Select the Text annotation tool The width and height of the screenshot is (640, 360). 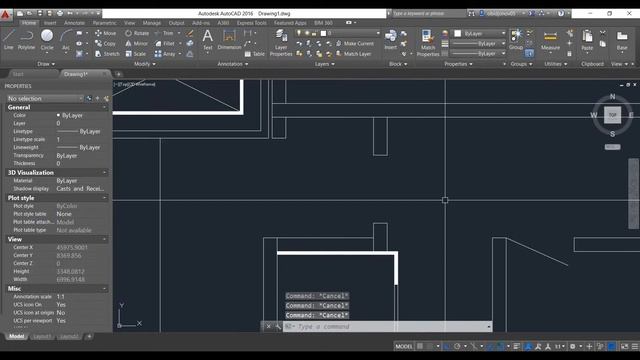click(x=208, y=40)
